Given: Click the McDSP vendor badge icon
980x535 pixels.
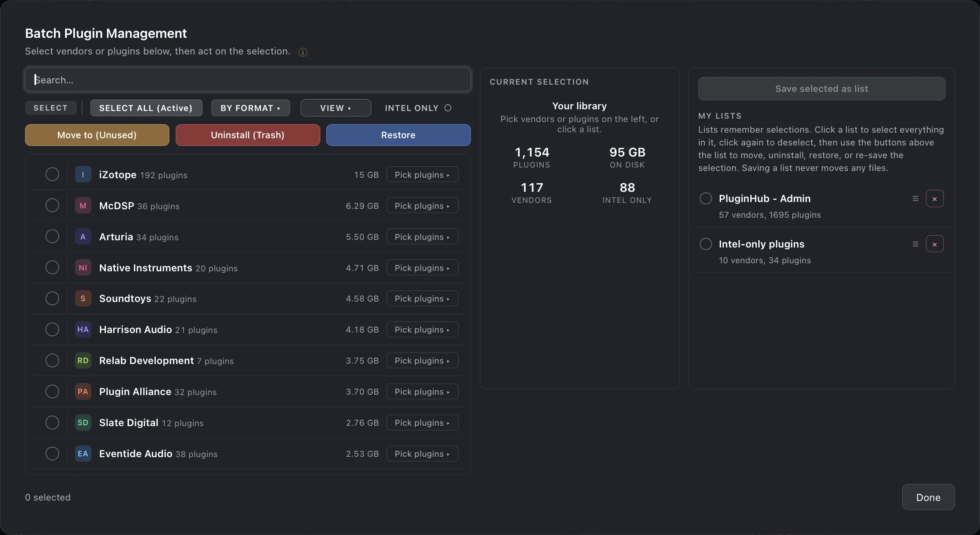Looking at the screenshot, I should coord(83,205).
